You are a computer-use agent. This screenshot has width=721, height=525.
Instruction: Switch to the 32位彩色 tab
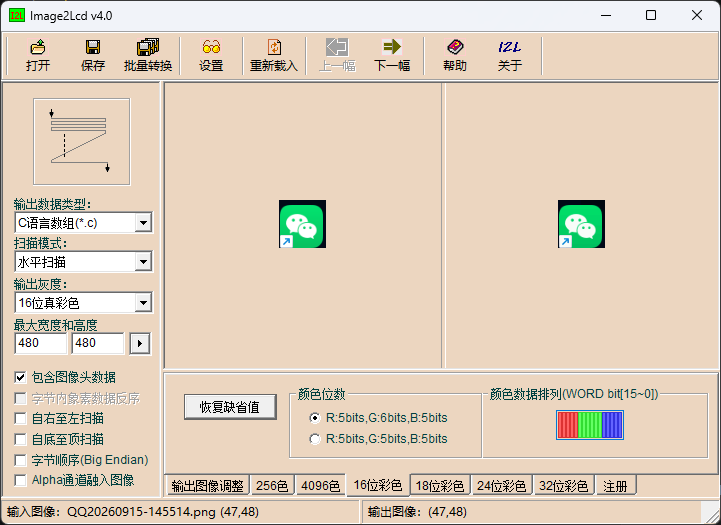coord(563,485)
